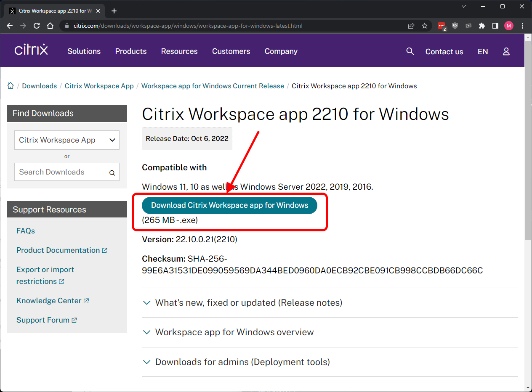Open the Chrome three-dot menu
The height and width of the screenshot is (392, 532).
pos(522,26)
